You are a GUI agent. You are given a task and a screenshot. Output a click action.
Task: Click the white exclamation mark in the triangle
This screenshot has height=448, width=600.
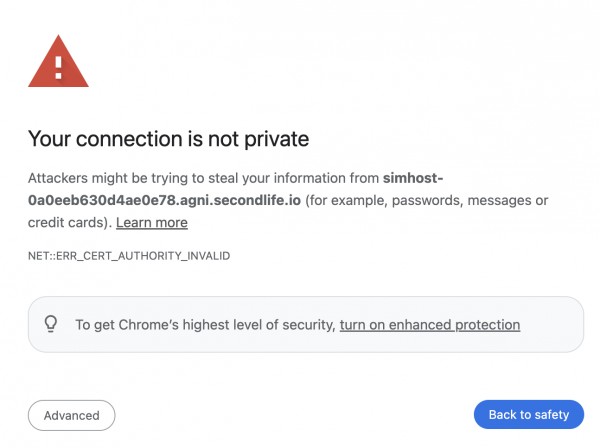coord(58,67)
